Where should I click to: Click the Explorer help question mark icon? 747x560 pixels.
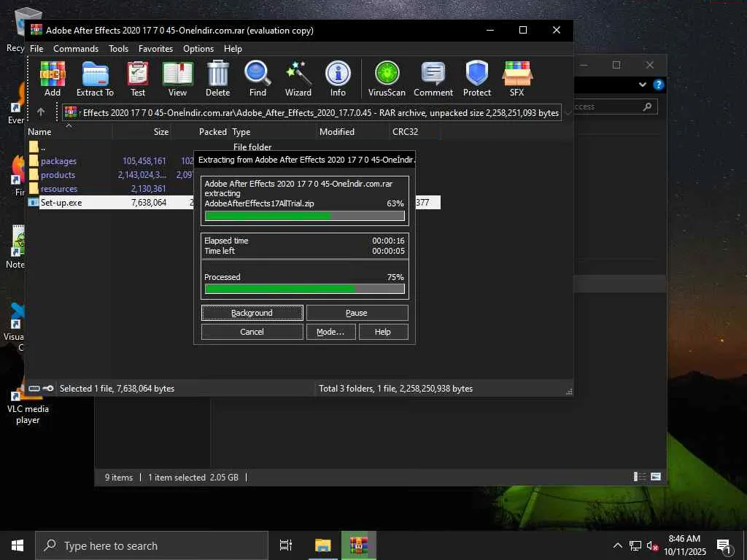tap(659, 85)
